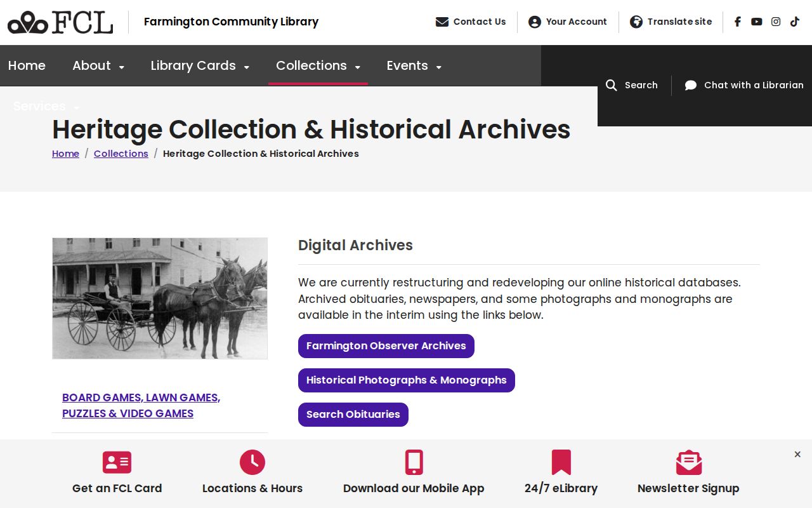Expand the About dropdown arrow
The width and height of the screenshot is (812, 508).
tap(121, 67)
